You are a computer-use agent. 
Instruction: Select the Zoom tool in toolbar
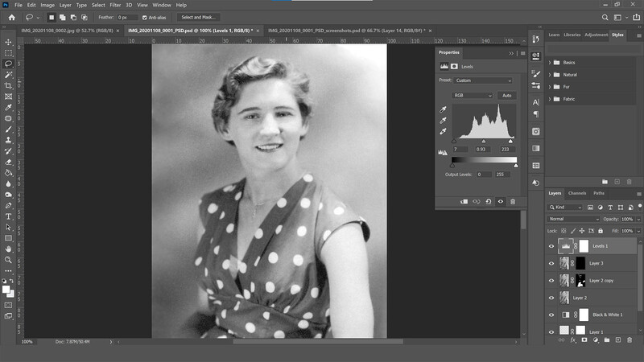[8, 260]
